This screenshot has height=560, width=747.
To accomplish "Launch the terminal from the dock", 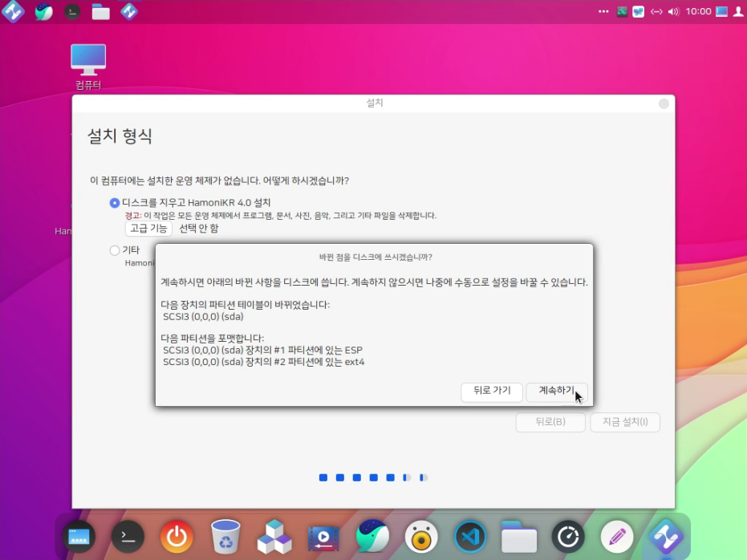I will 128,536.
